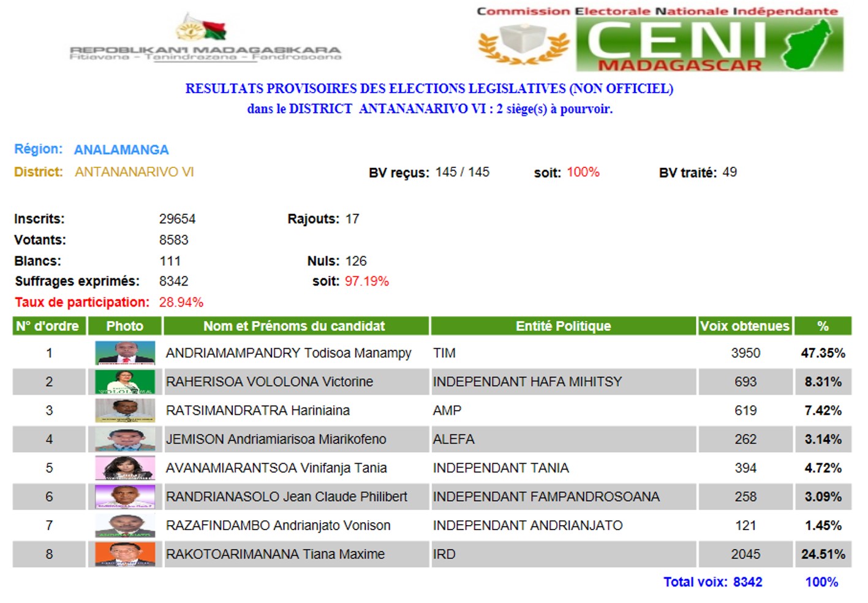Click the Inscrits value 29654
The image size is (868, 603).
click(177, 219)
